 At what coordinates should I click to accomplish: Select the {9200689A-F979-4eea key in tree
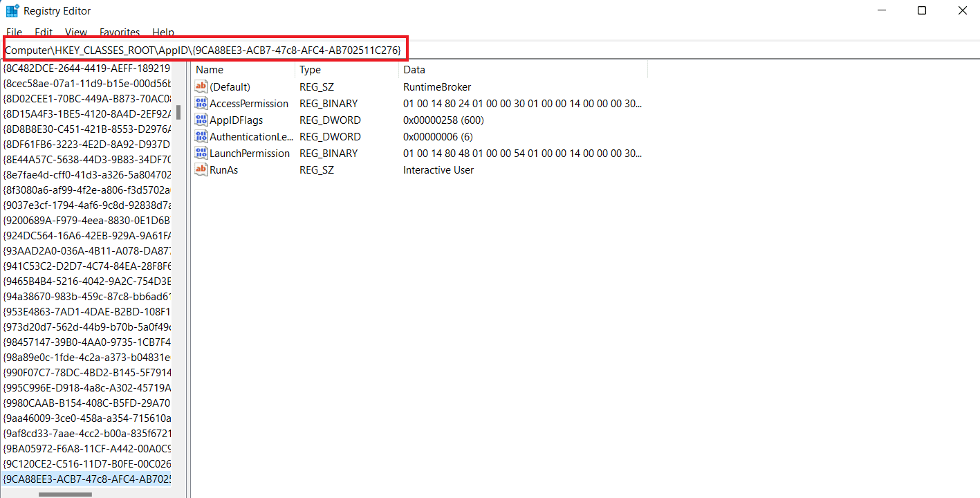[x=86, y=220]
